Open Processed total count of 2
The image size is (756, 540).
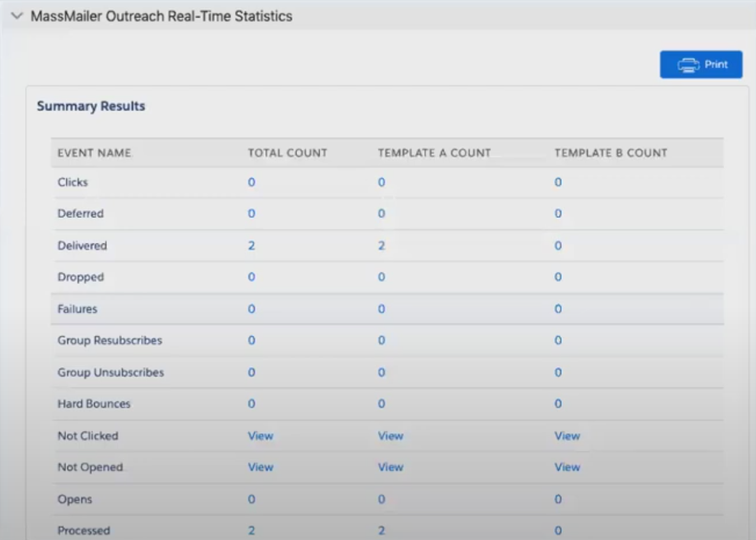(x=252, y=531)
